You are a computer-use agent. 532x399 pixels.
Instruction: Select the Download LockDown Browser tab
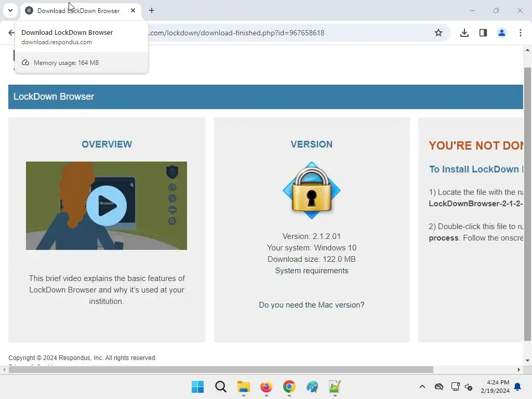coord(80,10)
